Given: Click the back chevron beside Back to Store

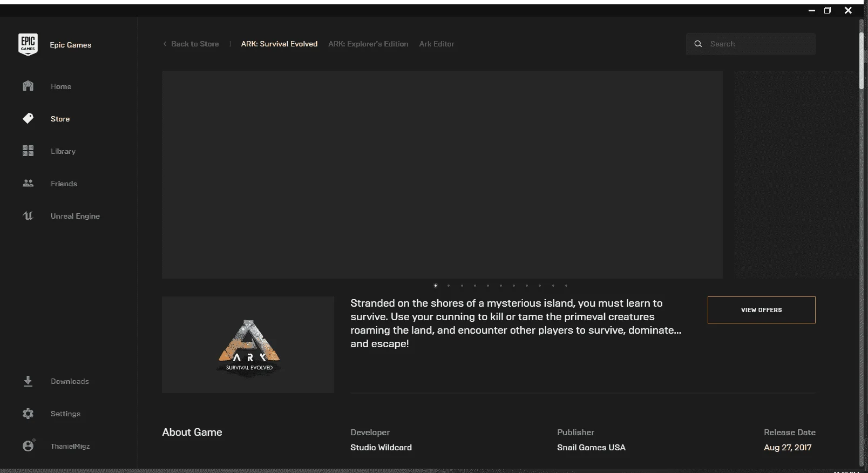Looking at the screenshot, I should click(165, 44).
